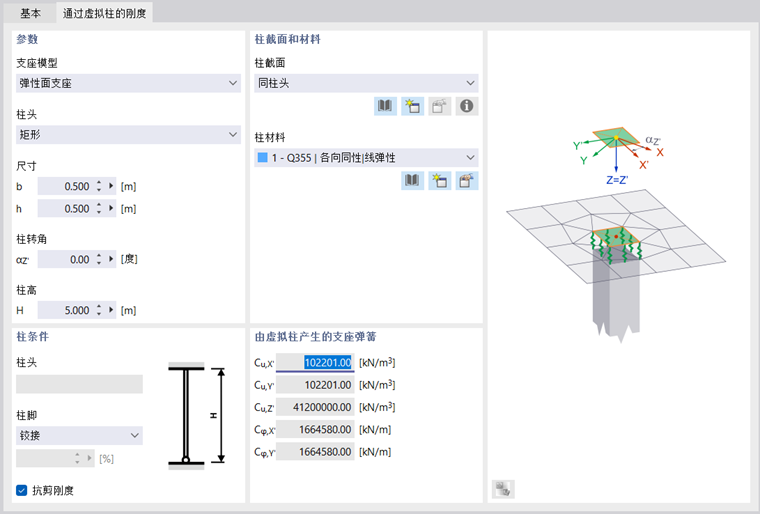The width and height of the screenshot is (760, 514).
Task: Open 柱头 shape dropdown showing 矩形
Action: (x=128, y=135)
